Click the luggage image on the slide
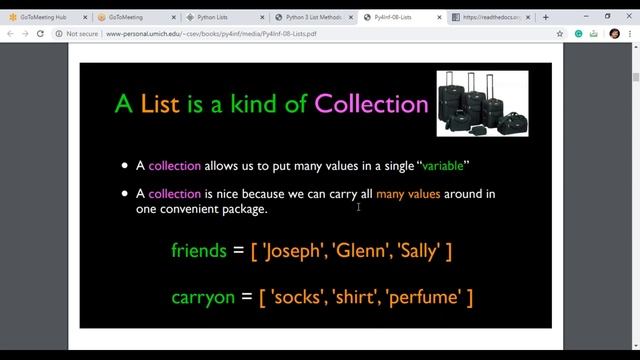 tap(482, 104)
